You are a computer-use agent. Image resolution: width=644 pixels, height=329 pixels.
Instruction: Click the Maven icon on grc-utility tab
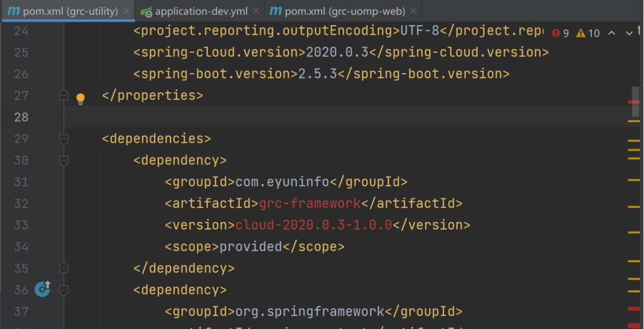(x=13, y=11)
